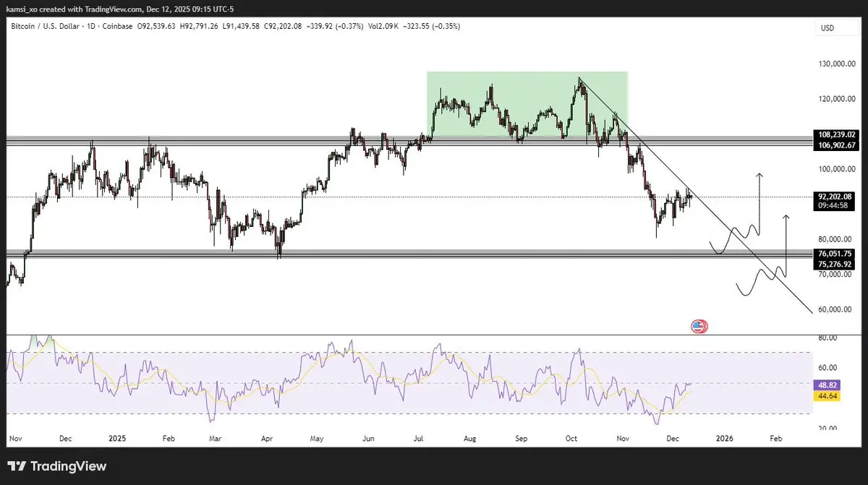Click the 130,000.00 price axis value
Screen dimensions: 868x485
point(838,64)
